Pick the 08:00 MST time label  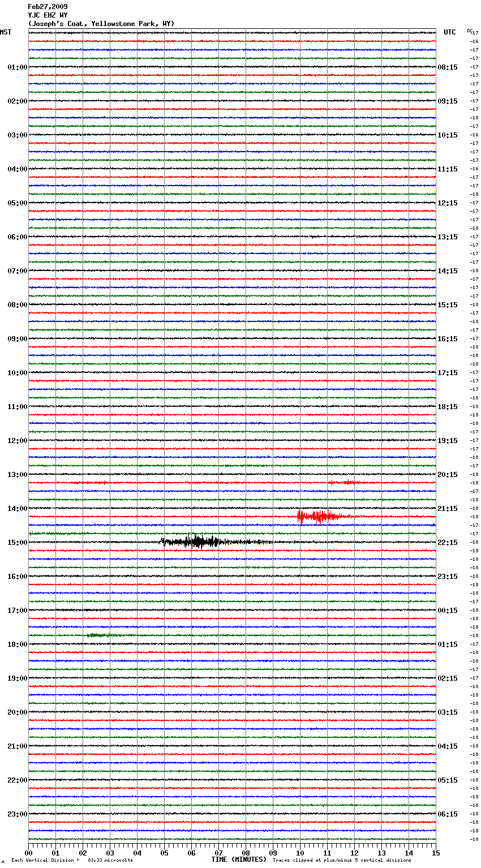coord(18,305)
